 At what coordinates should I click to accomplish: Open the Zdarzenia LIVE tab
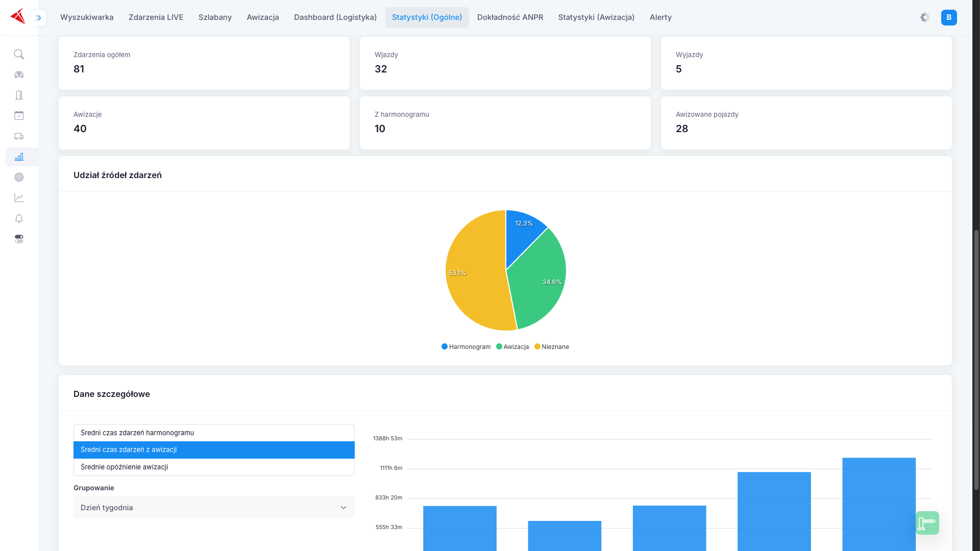[x=156, y=17]
